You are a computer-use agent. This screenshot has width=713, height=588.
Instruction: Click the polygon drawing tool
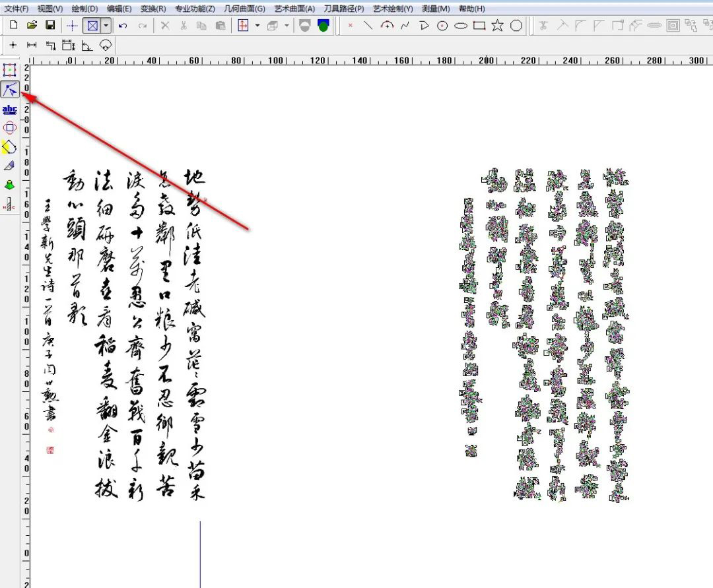pyautogui.click(x=516, y=26)
